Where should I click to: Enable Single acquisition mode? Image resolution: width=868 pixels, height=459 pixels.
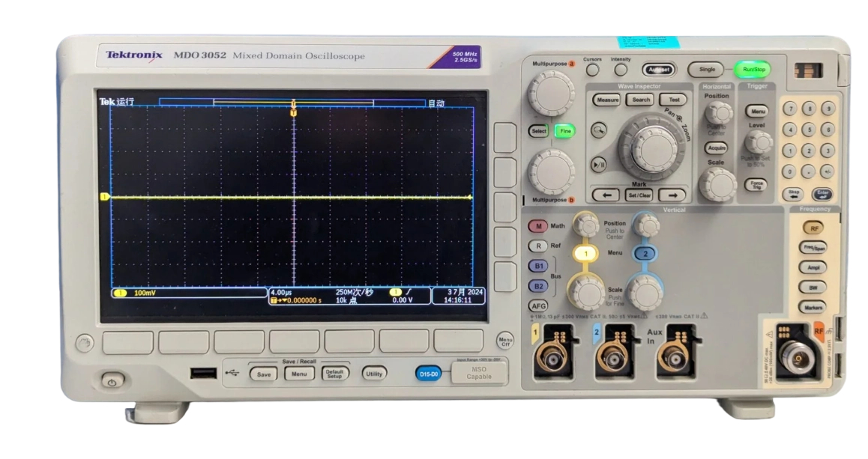tap(705, 69)
